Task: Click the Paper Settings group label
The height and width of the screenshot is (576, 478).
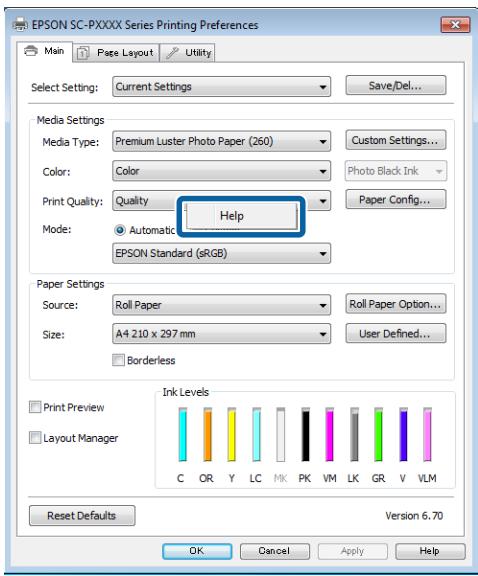Action: (71, 284)
